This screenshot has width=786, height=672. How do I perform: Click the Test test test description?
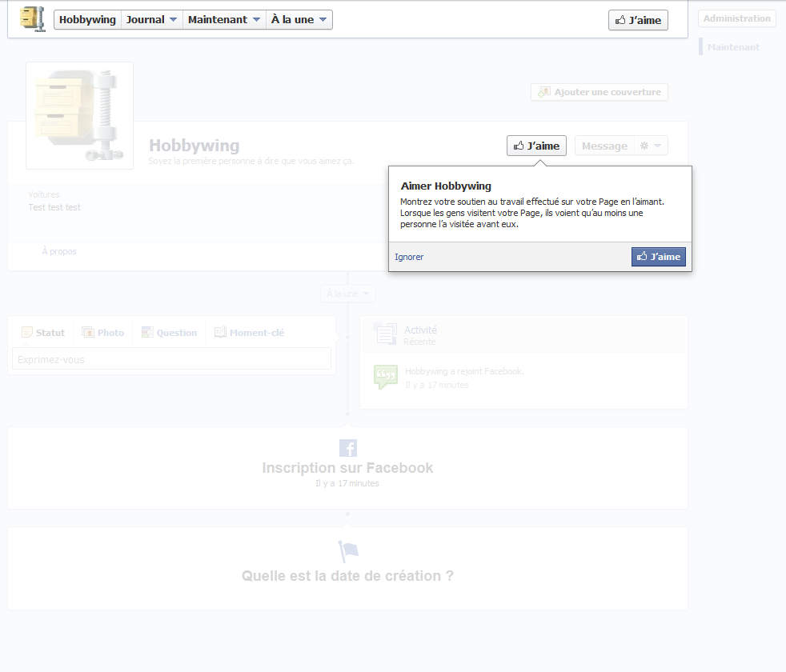(54, 207)
